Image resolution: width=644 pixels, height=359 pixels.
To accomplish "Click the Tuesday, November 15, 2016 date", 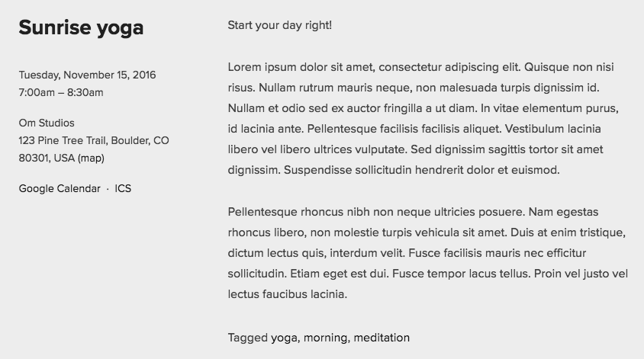I will (87, 75).
